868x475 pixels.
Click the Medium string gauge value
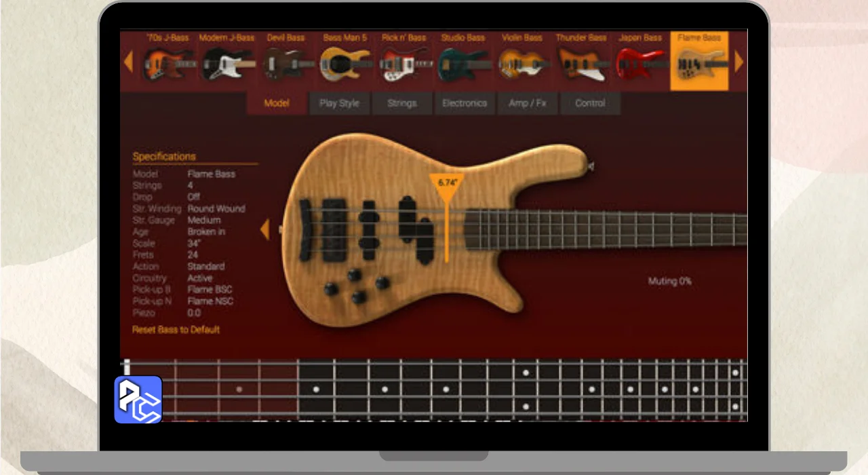click(x=204, y=220)
